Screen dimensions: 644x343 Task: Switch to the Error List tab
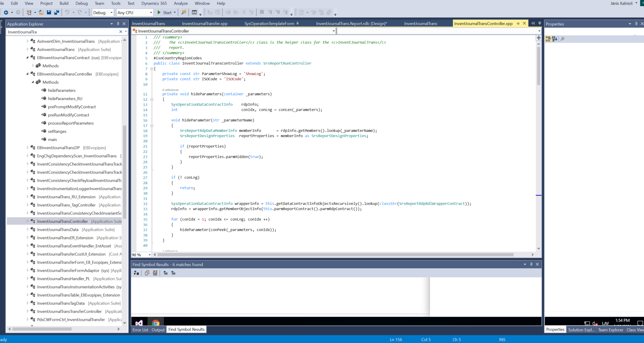pos(140,330)
